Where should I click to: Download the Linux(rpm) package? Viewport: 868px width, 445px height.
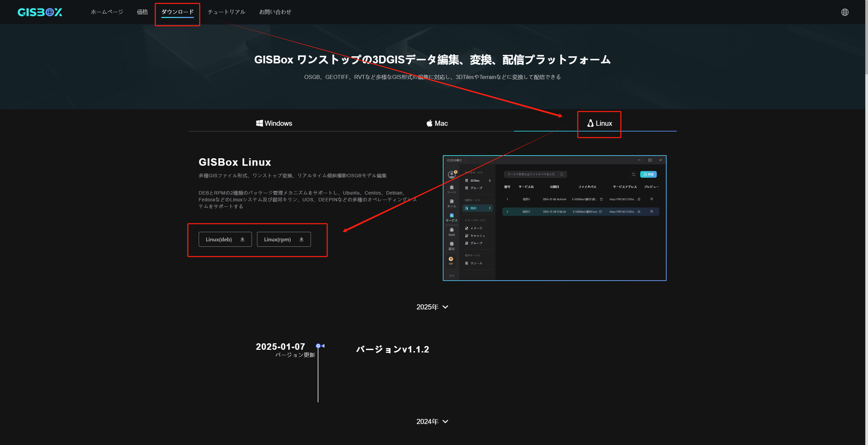pos(284,239)
